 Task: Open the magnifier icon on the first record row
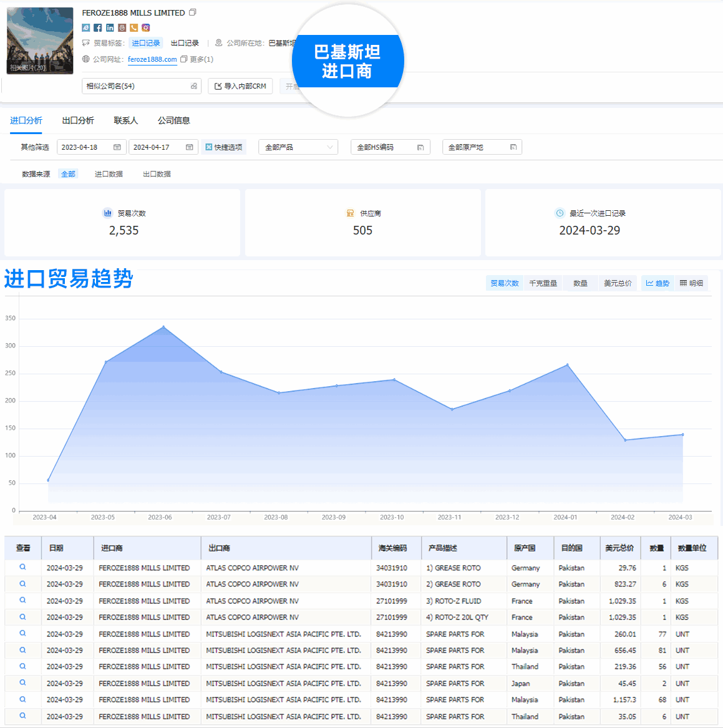pyautogui.click(x=22, y=568)
